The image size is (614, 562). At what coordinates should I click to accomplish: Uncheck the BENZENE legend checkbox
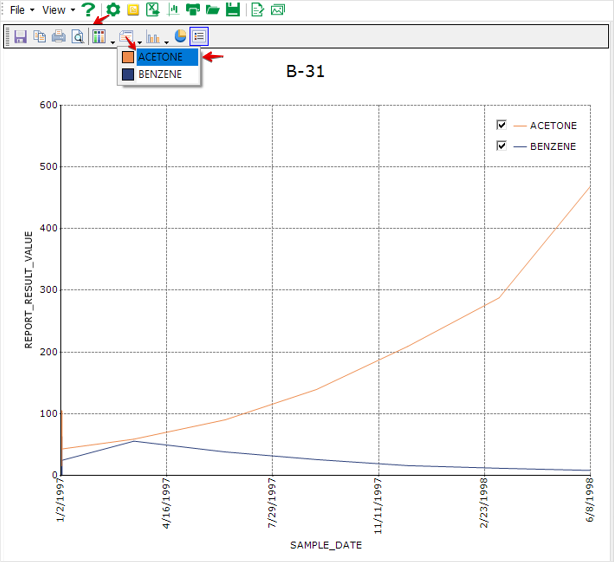point(501,146)
